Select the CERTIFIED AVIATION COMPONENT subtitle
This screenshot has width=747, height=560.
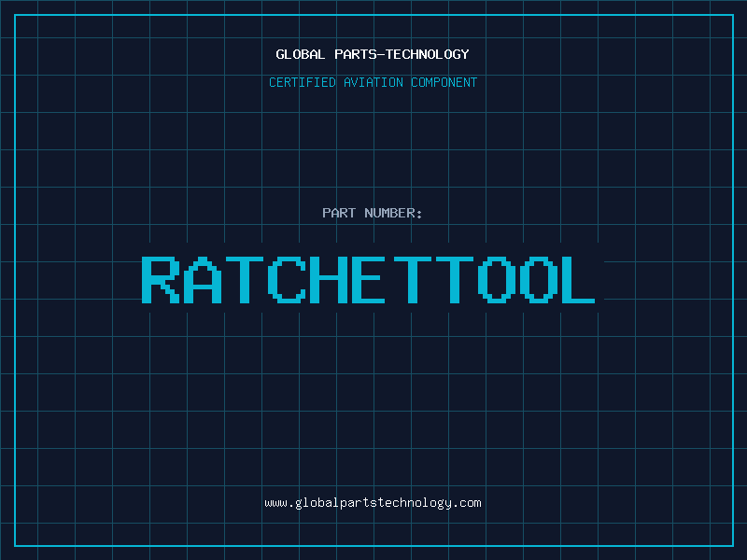[x=373, y=82]
